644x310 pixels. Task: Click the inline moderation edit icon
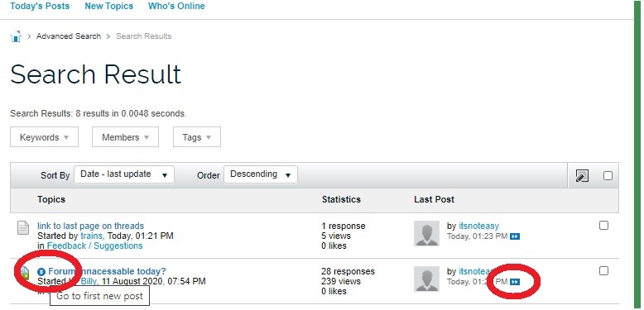pyautogui.click(x=582, y=175)
